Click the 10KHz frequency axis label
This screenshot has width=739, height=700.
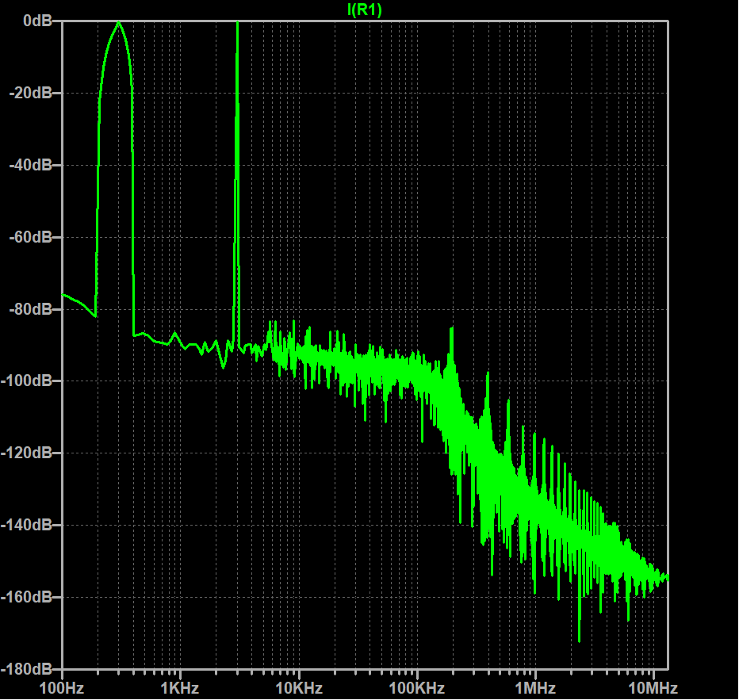(x=299, y=688)
